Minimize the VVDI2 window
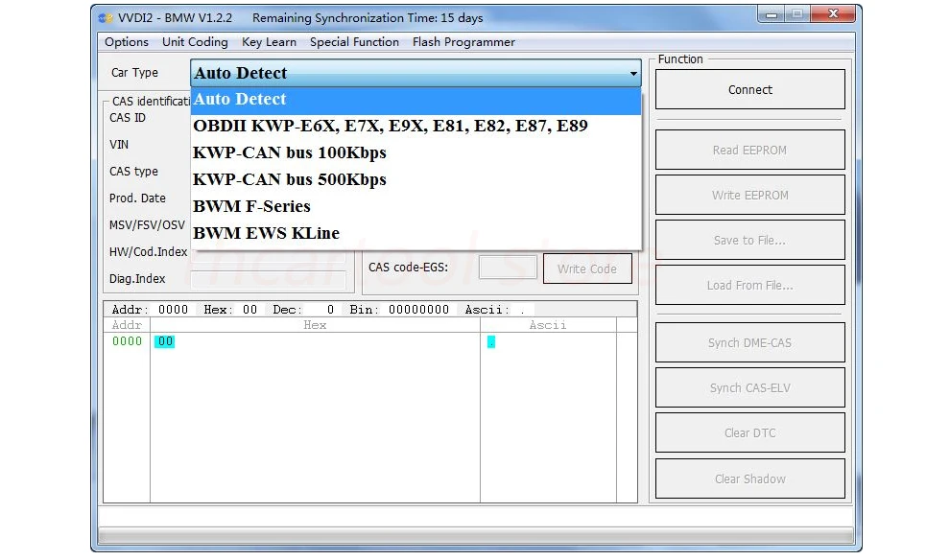Viewport: 950px width, 560px height. coord(771,14)
